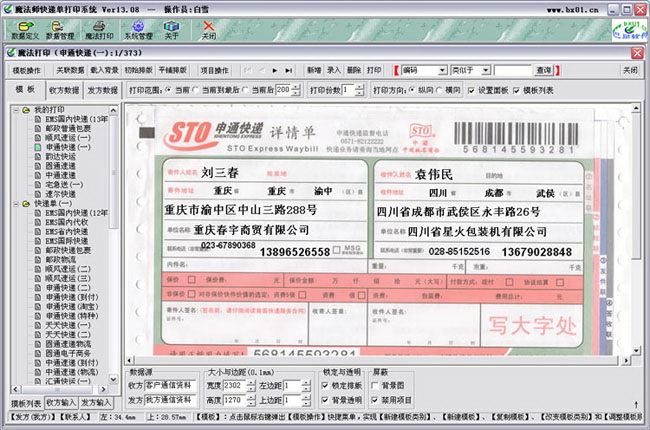Increase the 宽度 width stepper
The height and width of the screenshot is (430, 650).
pos(251,383)
